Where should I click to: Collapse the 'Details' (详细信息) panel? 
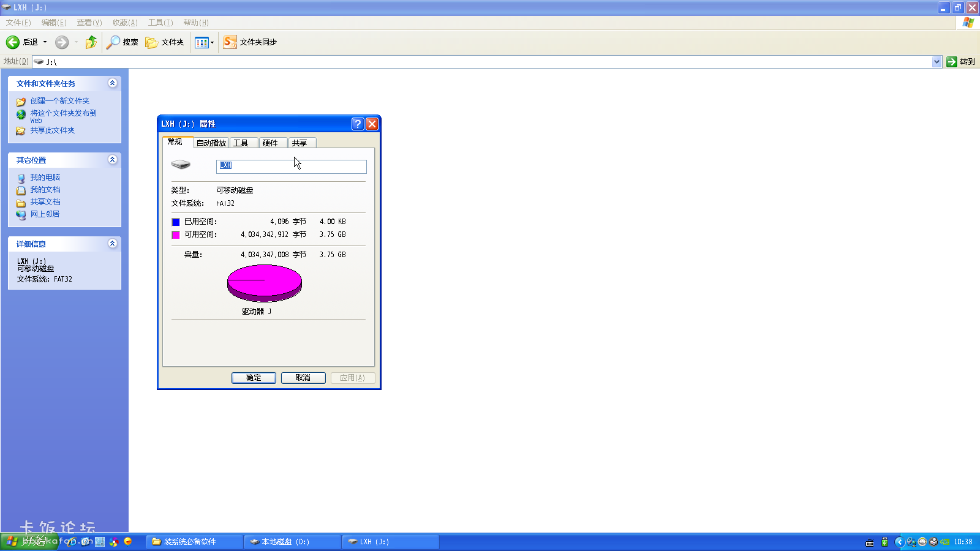pyautogui.click(x=112, y=244)
